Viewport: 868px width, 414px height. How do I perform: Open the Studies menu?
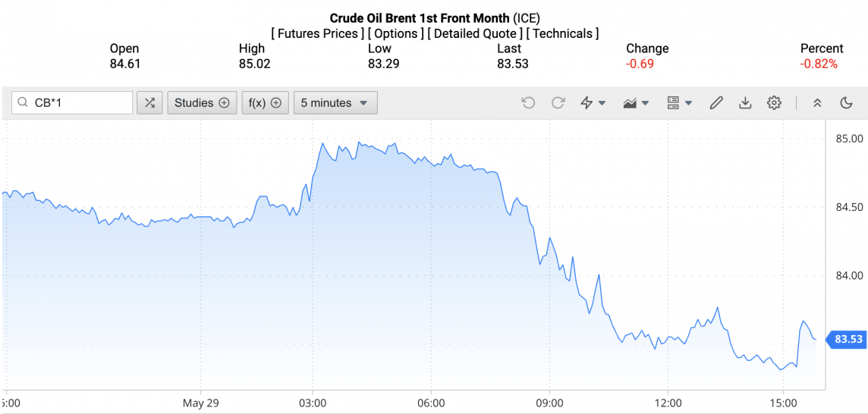click(202, 103)
